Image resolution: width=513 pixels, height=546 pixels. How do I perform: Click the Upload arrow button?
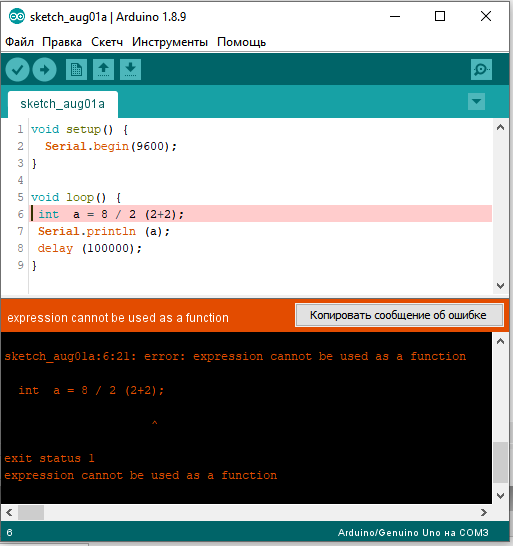click(x=44, y=70)
